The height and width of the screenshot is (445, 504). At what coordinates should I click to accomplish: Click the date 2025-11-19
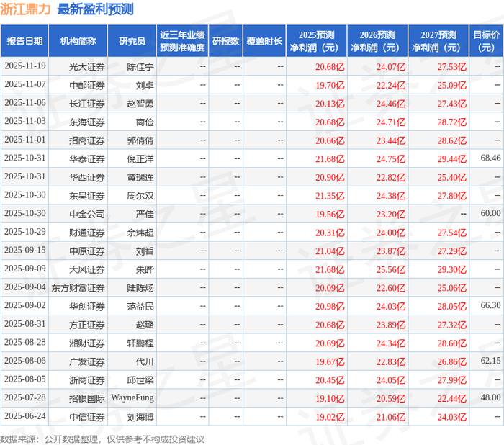(x=25, y=66)
